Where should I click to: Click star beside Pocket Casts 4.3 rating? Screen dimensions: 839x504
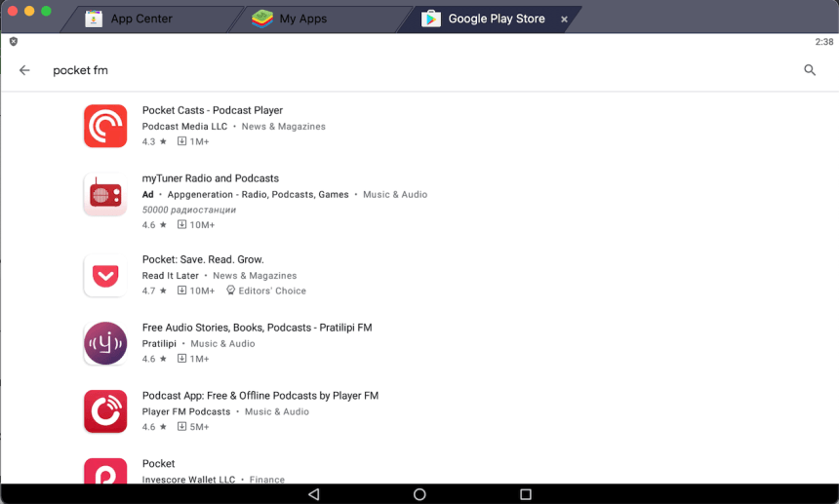pyautogui.click(x=163, y=141)
